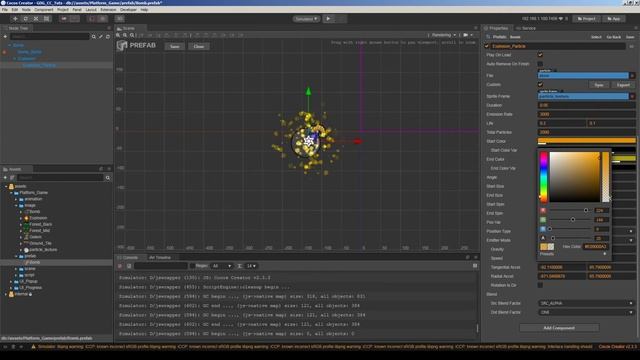Open the Project menu

[63, 9]
